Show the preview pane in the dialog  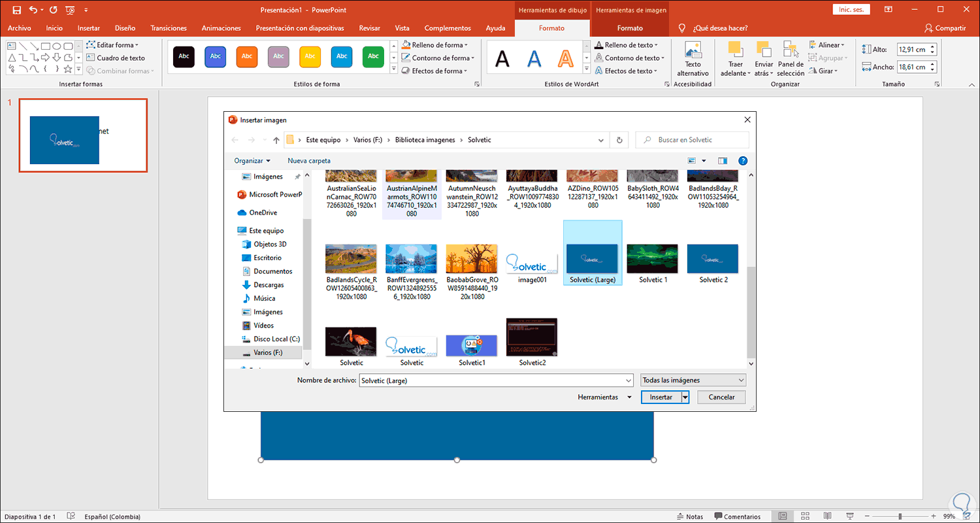pos(723,161)
